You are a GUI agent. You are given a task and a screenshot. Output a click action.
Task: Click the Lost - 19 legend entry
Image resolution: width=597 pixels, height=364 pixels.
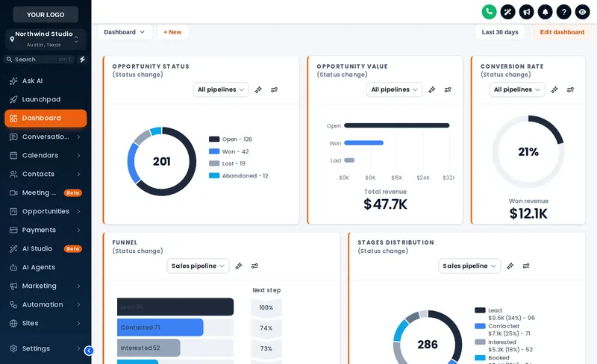pyautogui.click(x=227, y=163)
